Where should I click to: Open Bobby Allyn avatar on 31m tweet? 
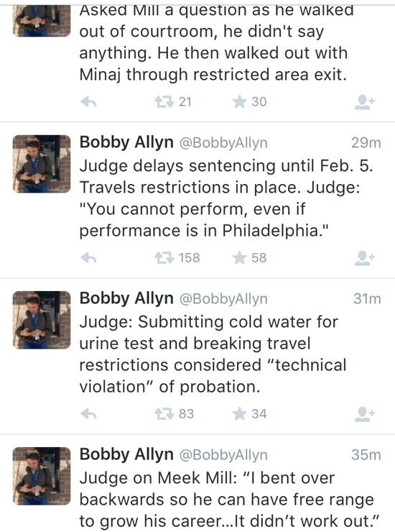[x=42, y=320]
